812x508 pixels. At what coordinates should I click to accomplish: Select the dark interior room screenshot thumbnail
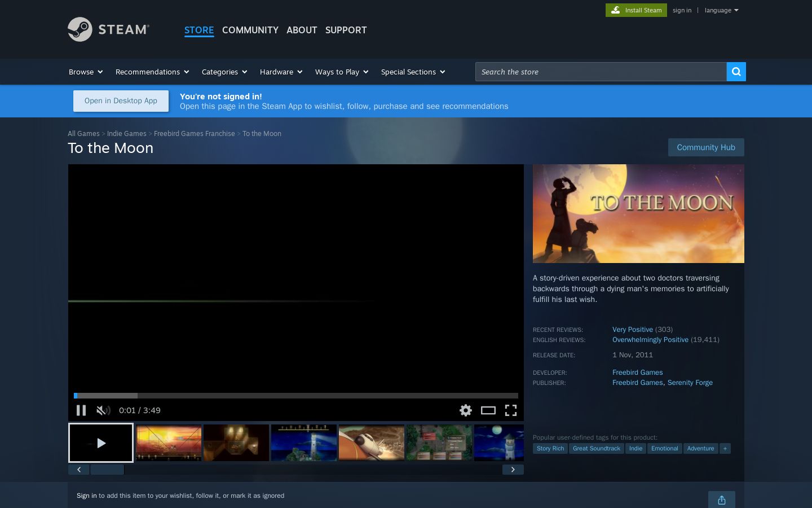[x=236, y=443]
